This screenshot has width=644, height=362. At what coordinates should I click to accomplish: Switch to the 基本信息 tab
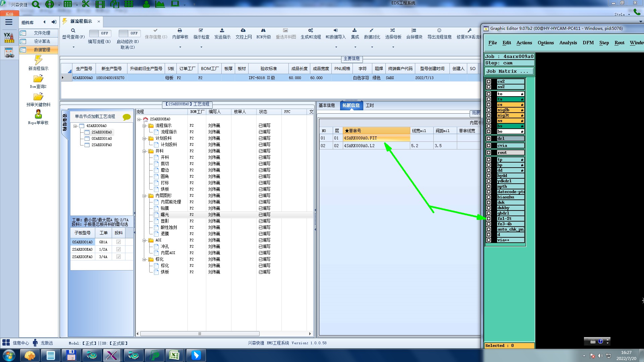tap(326, 105)
